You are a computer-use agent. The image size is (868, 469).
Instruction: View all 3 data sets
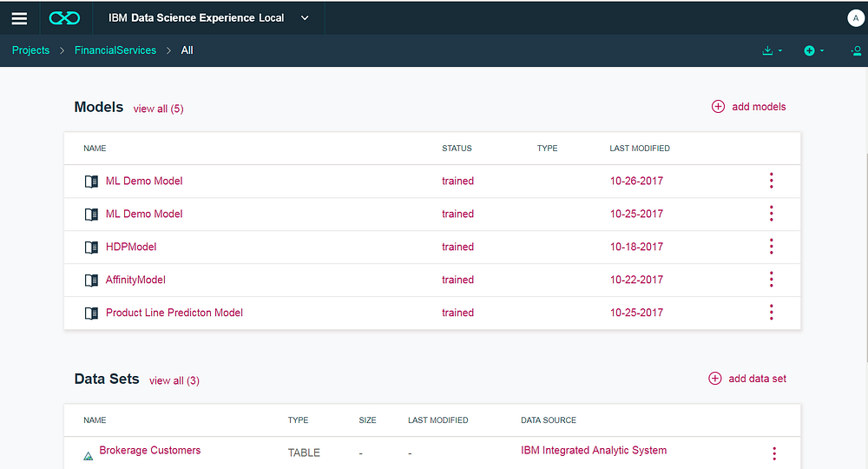pos(174,380)
